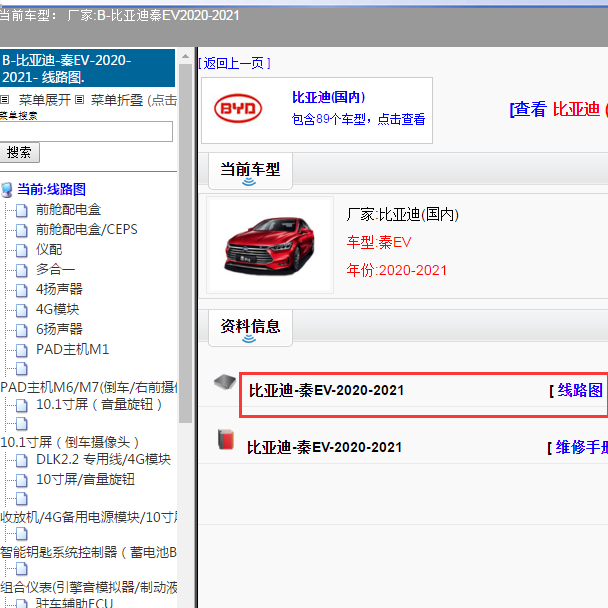Click the document icon beside 4G模块

(22, 310)
